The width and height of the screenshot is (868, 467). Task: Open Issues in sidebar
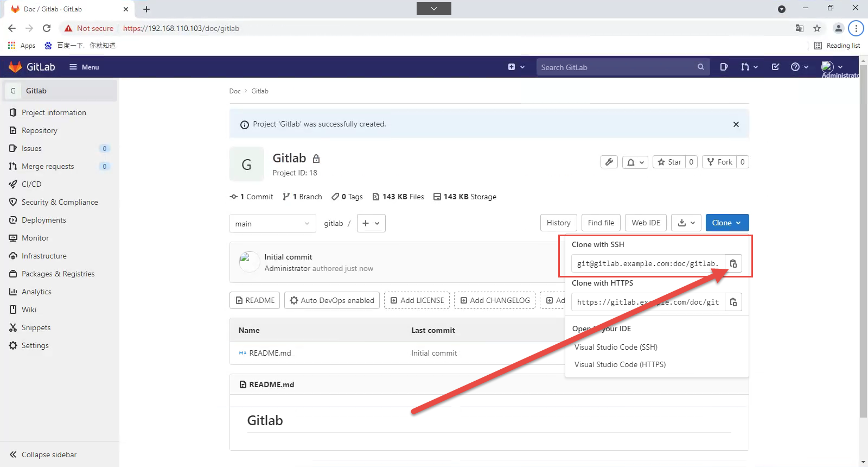tap(59, 148)
